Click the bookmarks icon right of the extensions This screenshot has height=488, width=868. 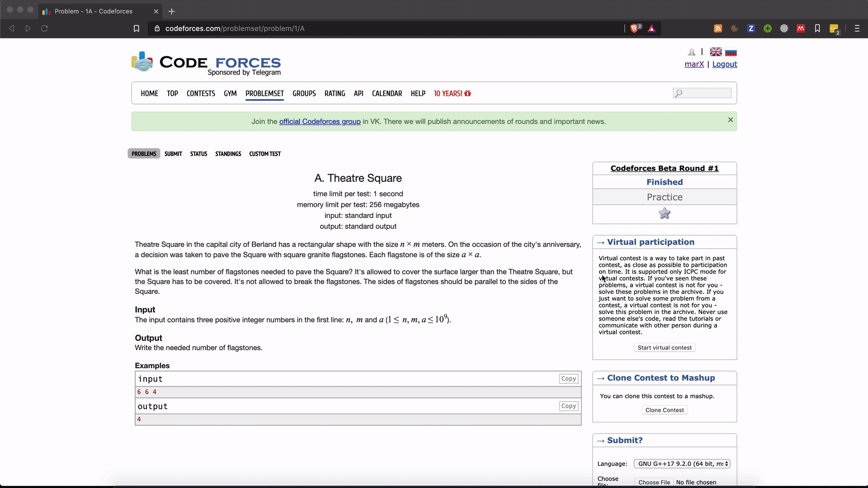818,29
